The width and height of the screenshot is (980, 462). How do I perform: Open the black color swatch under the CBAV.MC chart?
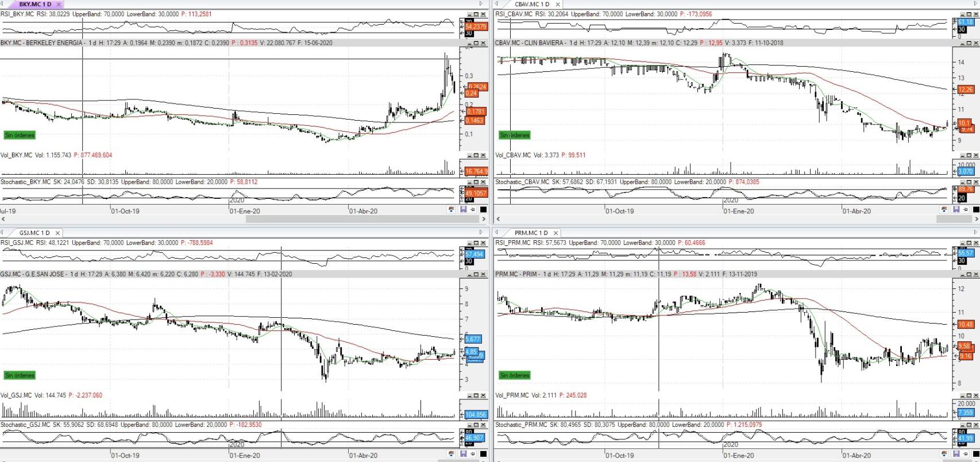point(976,209)
